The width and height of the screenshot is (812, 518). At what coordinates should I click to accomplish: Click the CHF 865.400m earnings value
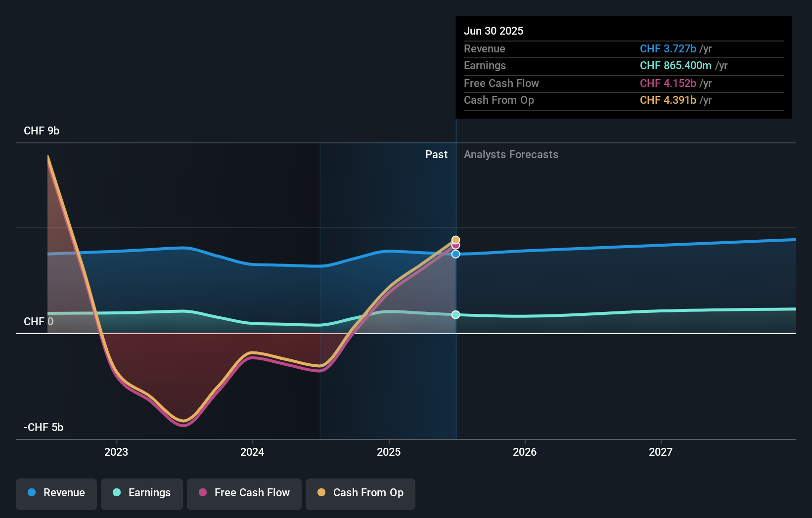[x=676, y=65]
